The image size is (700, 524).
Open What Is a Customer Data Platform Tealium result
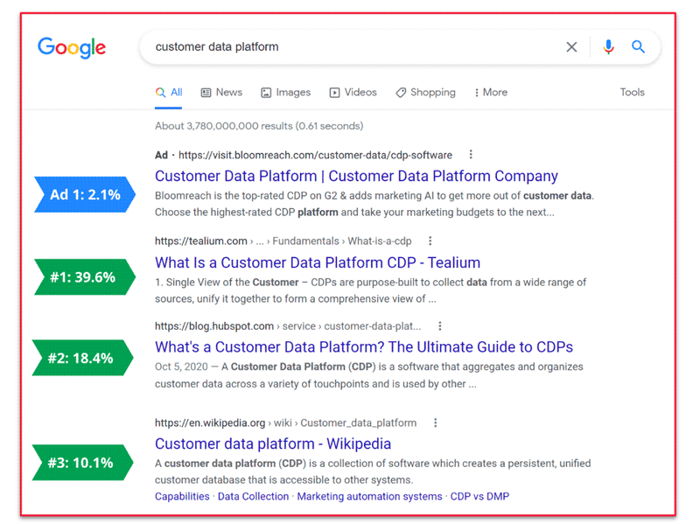tap(317, 262)
